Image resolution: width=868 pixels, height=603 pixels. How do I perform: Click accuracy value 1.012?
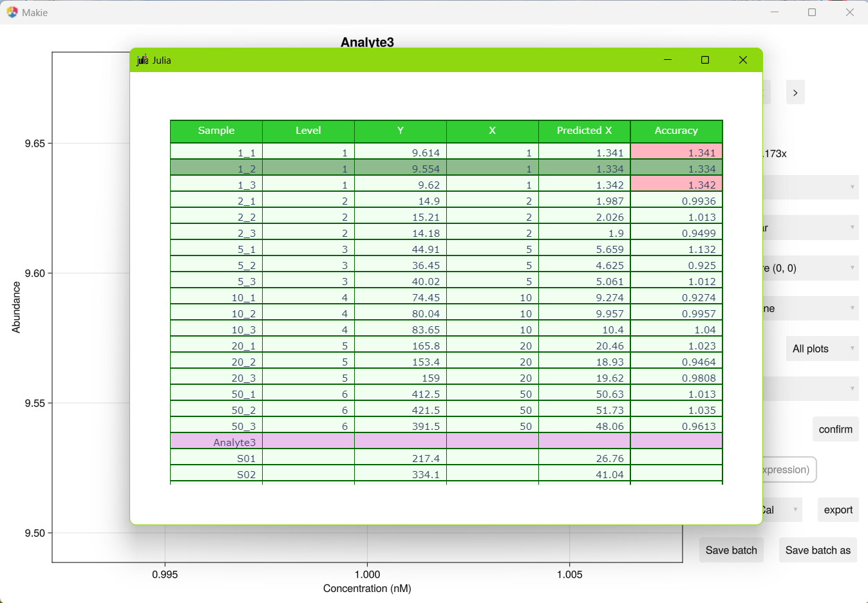(676, 281)
